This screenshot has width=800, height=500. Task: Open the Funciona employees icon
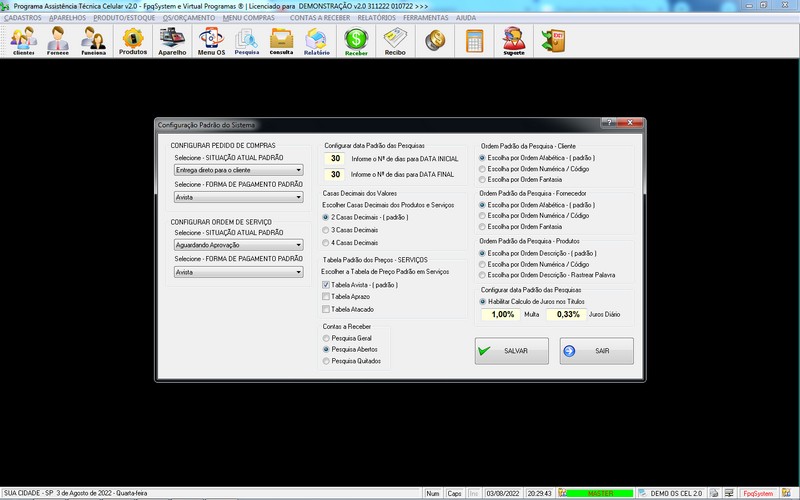point(93,41)
